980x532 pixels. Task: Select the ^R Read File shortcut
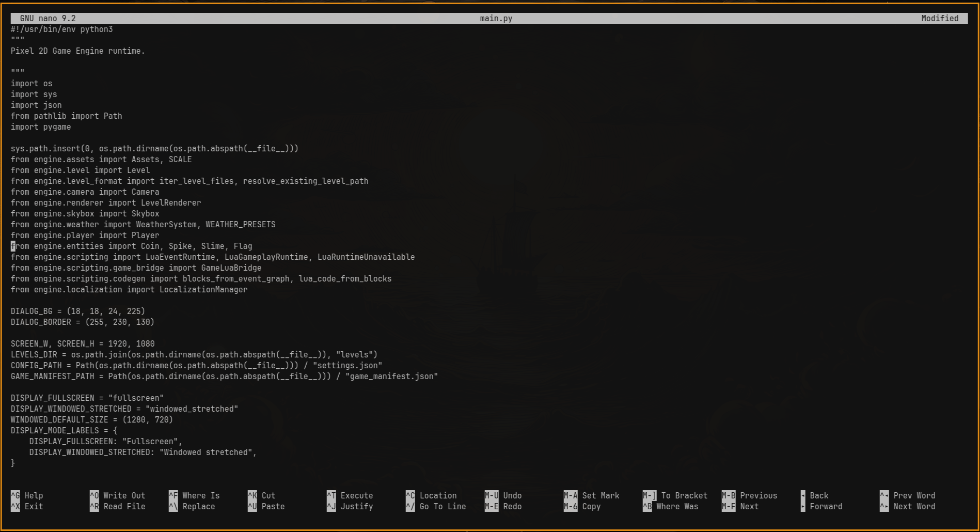pos(118,506)
